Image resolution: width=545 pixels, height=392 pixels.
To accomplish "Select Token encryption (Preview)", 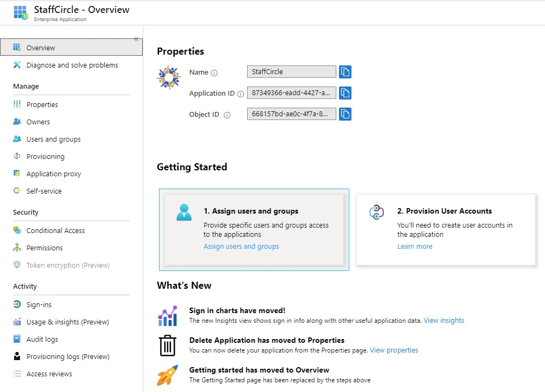I will click(x=68, y=265).
